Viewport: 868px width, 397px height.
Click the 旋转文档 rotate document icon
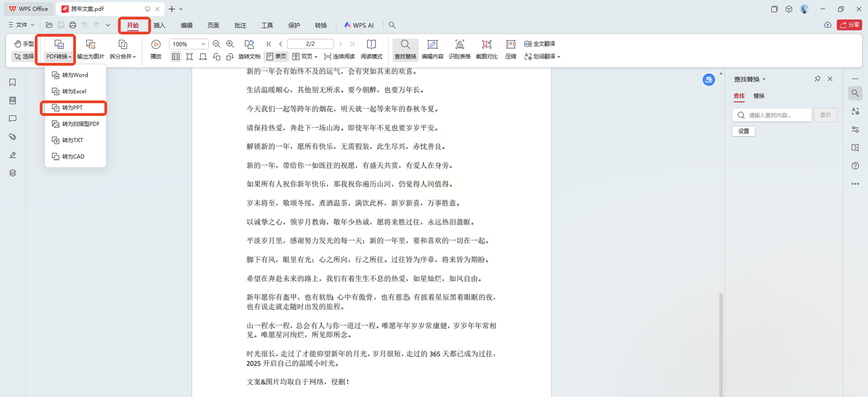pos(249,45)
